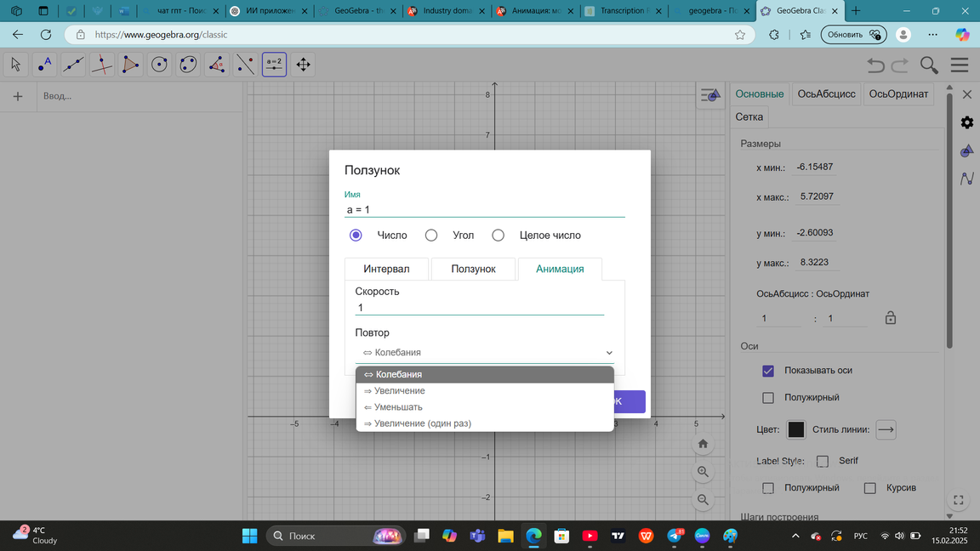Click the Home view reset icon
Screen dimensions: 980x551
click(x=703, y=444)
